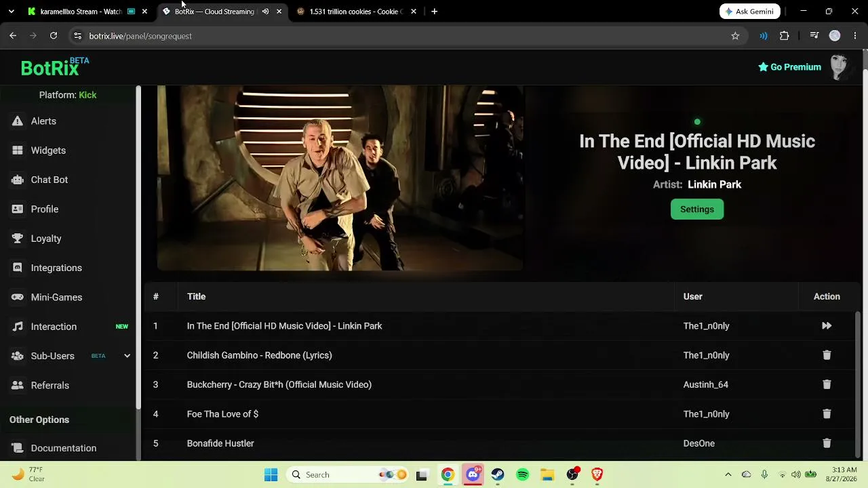Screen dimensions: 868x488
Task: Open the user avatar menu
Action: (x=840, y=67)
